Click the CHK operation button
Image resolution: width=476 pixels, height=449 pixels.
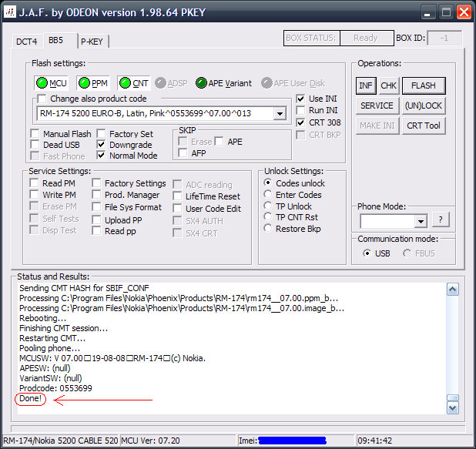click(x=388, y=85)
